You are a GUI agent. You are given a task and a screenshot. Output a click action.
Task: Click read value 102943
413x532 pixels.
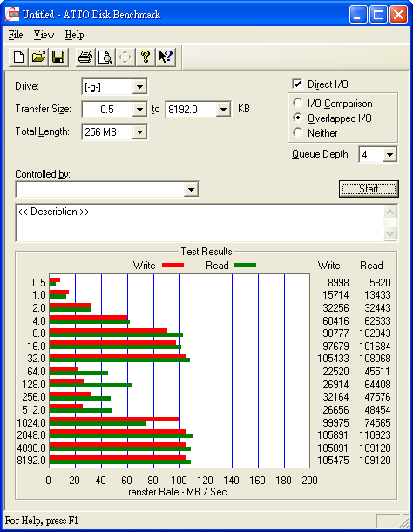[375, 333]
